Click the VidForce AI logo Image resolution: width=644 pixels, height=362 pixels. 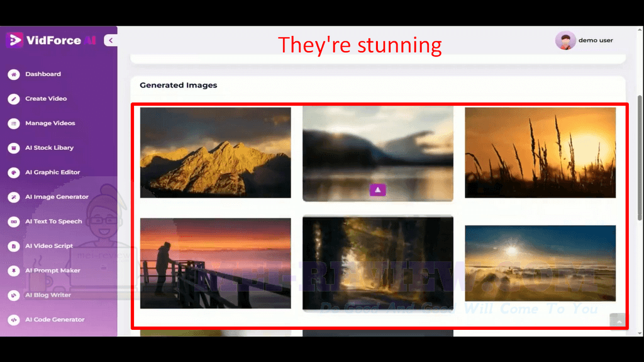52,40
